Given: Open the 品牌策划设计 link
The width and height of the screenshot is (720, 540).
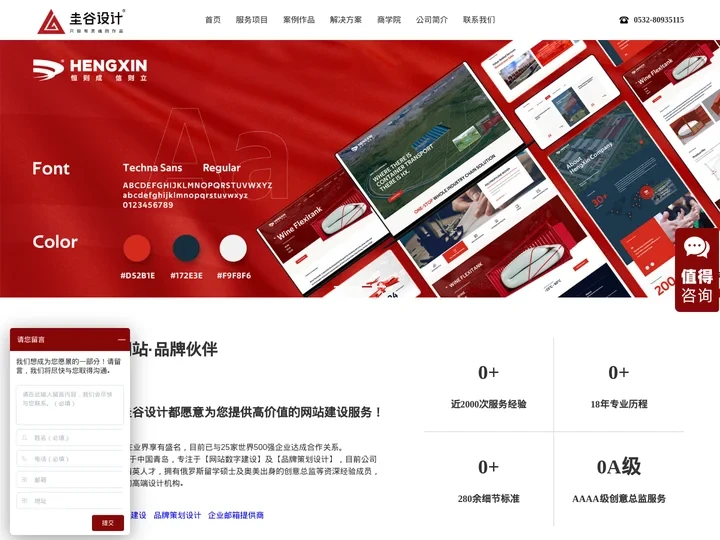Looking at the screenshot, I should point(177,515).
